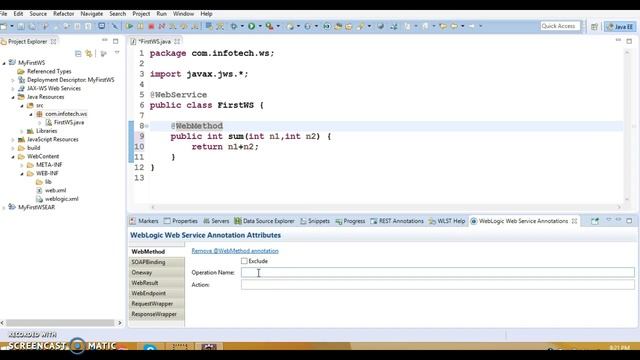Switch to the Servers tab
Screen dimensions: 640x360
click(216, 221)
